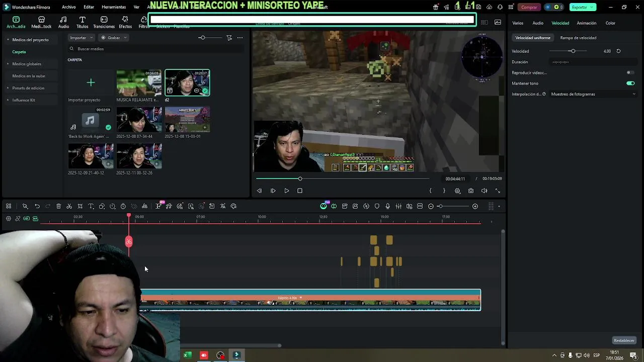Zoom in timeline with plus icon
Viewport: 644px width, 362px height.
[475, 206]
